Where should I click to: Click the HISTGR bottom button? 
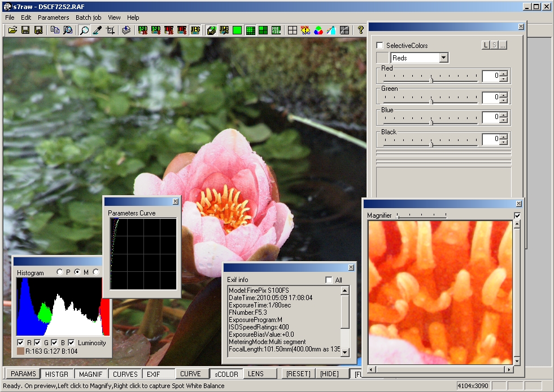pos(56,374)
